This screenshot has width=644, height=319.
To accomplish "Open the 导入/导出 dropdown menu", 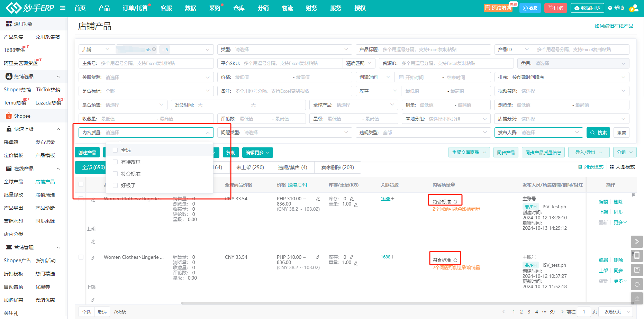I will pyautogui.click(x=589, y=152).
